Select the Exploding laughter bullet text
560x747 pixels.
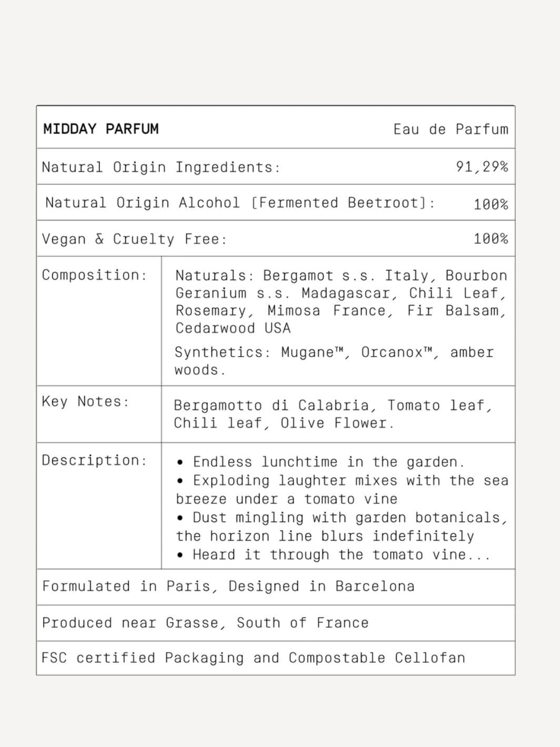pyautogui.click(x=342, y=490)
